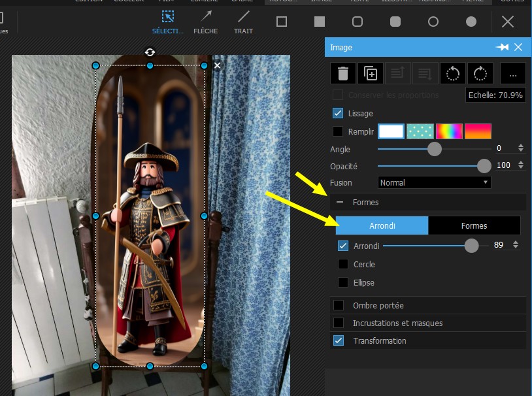Click the Arrondi slider handle
Screen dimensions: 532x396
(471, 246)
